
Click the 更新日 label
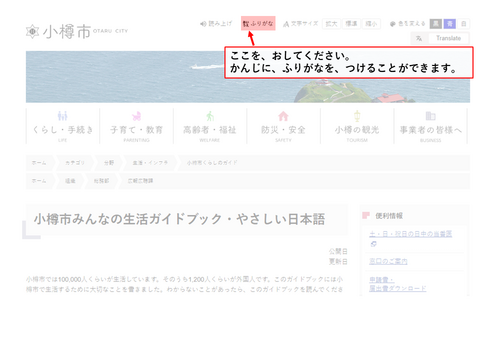point(338,262)
